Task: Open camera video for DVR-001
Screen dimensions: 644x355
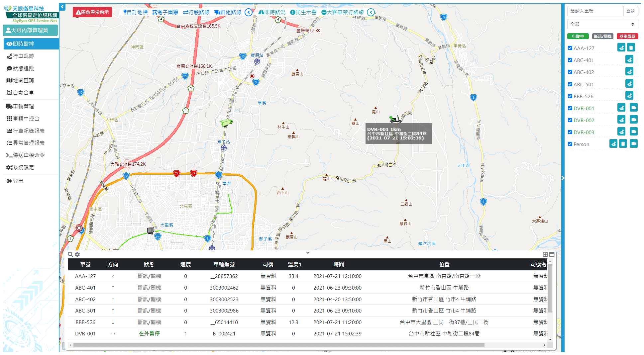Action: (x=634, y=108)
